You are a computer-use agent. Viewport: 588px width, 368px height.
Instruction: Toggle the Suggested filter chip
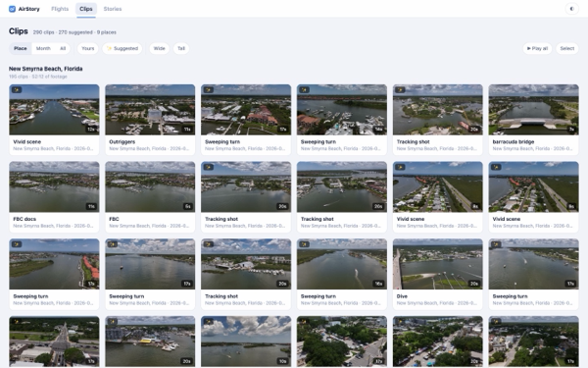click(x=122, y=48)
